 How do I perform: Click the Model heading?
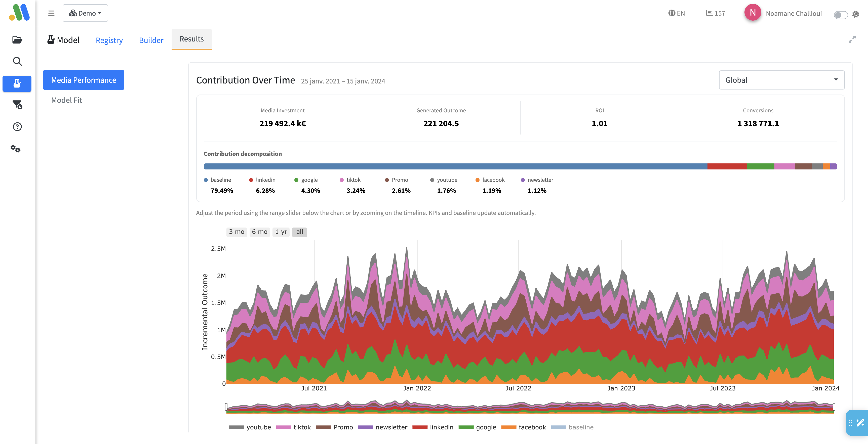[x=63, y=40]
